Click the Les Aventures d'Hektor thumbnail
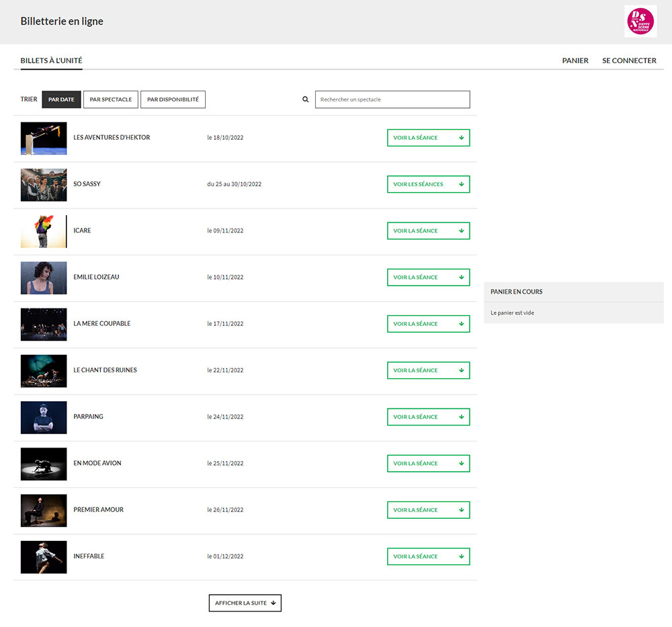This screenshot has width=672, height=627. [44, 138]
